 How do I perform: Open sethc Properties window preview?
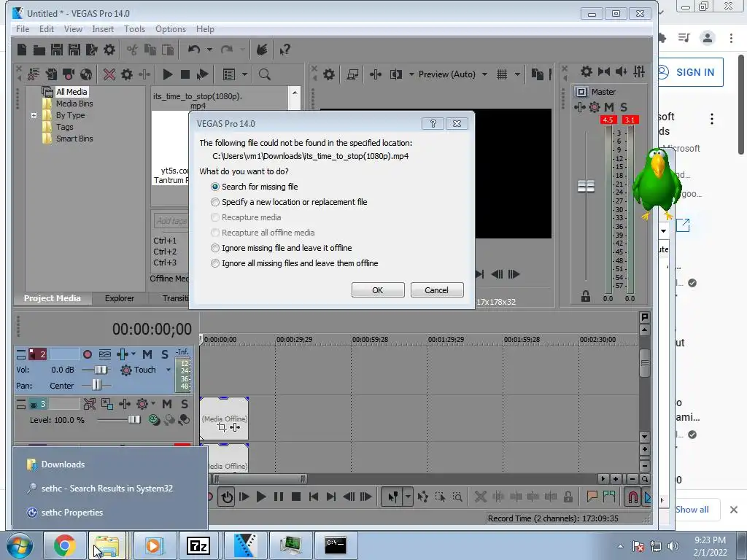click(x=72, y=513)
